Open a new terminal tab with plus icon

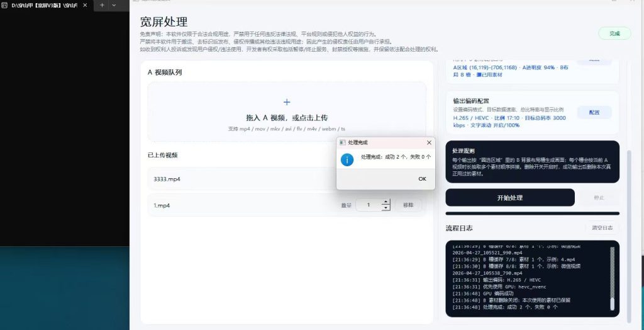click(x=103, y=5)
